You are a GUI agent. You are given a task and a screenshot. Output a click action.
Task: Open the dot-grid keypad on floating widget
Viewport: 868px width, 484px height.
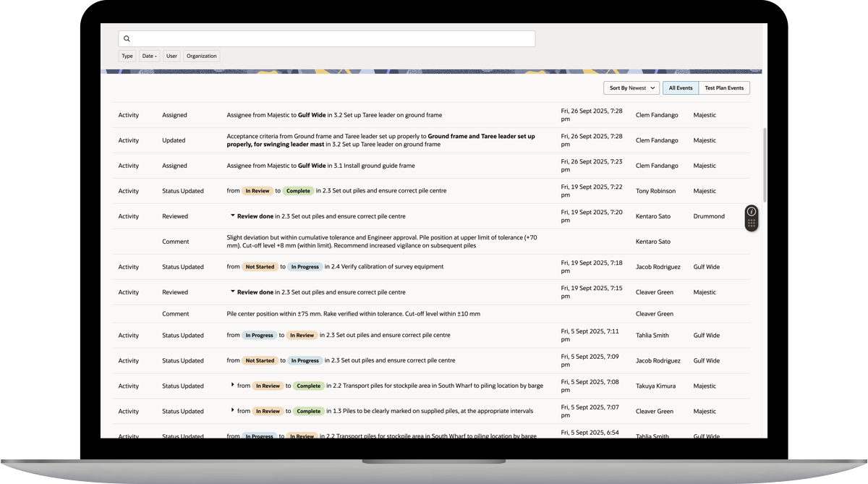[752, 224]
